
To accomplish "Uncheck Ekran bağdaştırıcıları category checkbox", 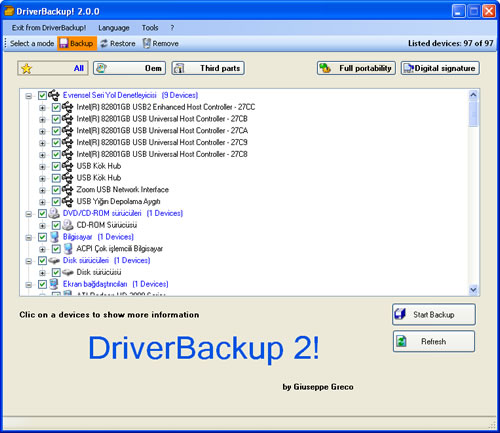I will pyautogui.click(x=42, y=284).
